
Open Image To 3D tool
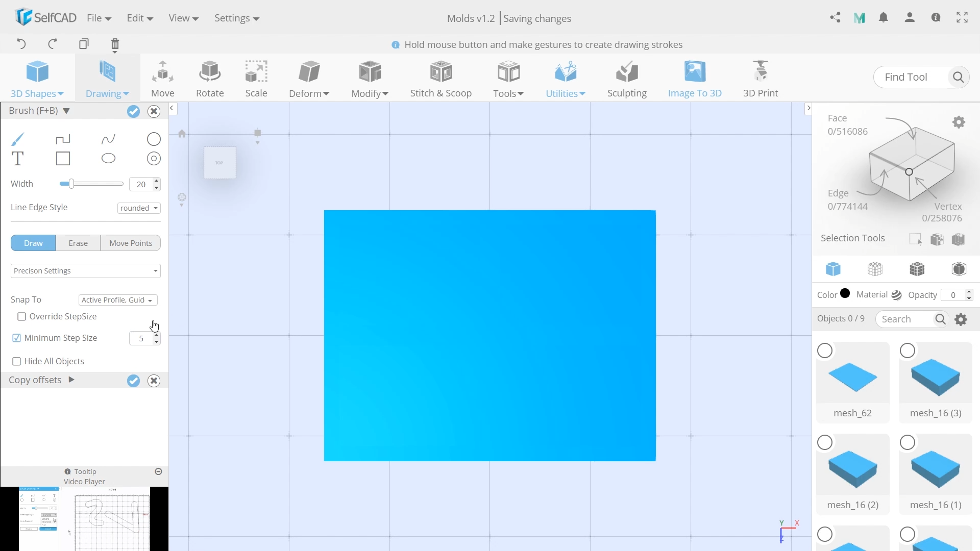(695, 79)
